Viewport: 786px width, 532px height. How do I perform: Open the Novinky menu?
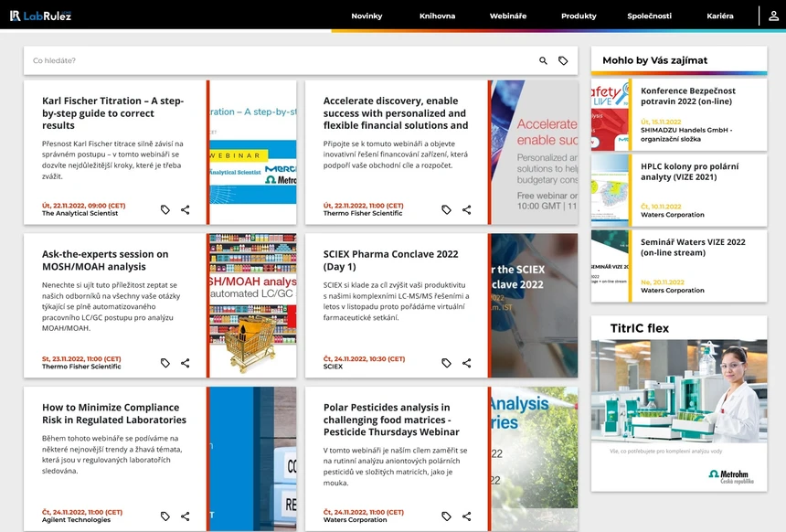tap(366, 16)
